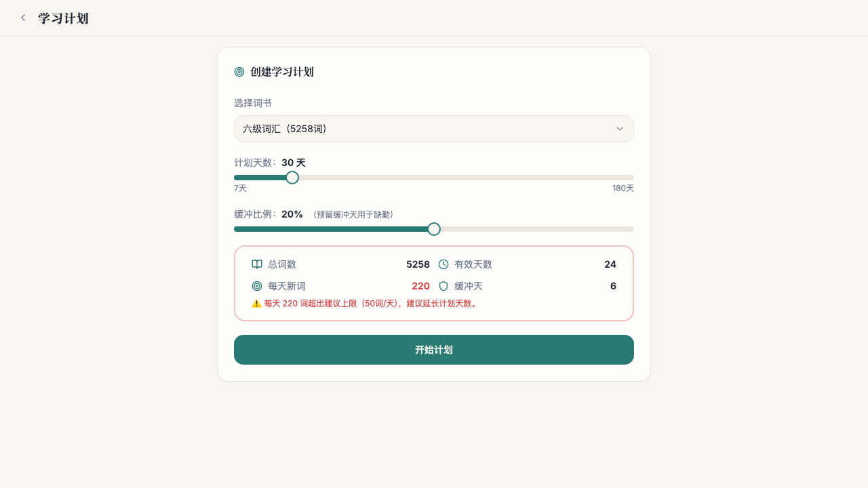Image resolution: width=868 pixels, height=488 pixels.
Task: Click the 180天 label on the slider
Action: tap(623, 188)
